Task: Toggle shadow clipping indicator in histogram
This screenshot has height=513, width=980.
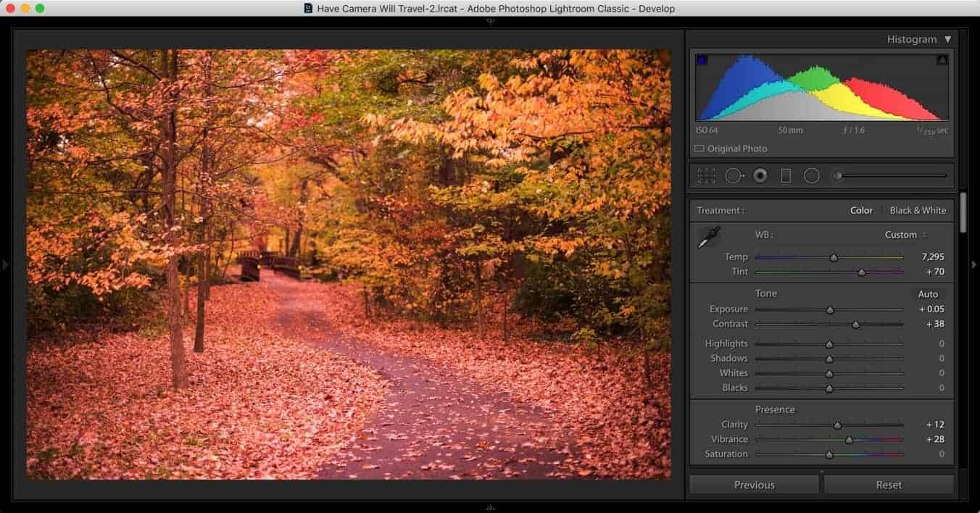Action: click(x=702, y=60)
